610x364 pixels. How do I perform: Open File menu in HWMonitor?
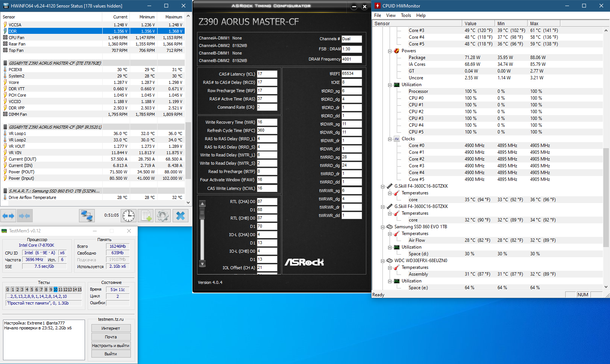[378, 15]
